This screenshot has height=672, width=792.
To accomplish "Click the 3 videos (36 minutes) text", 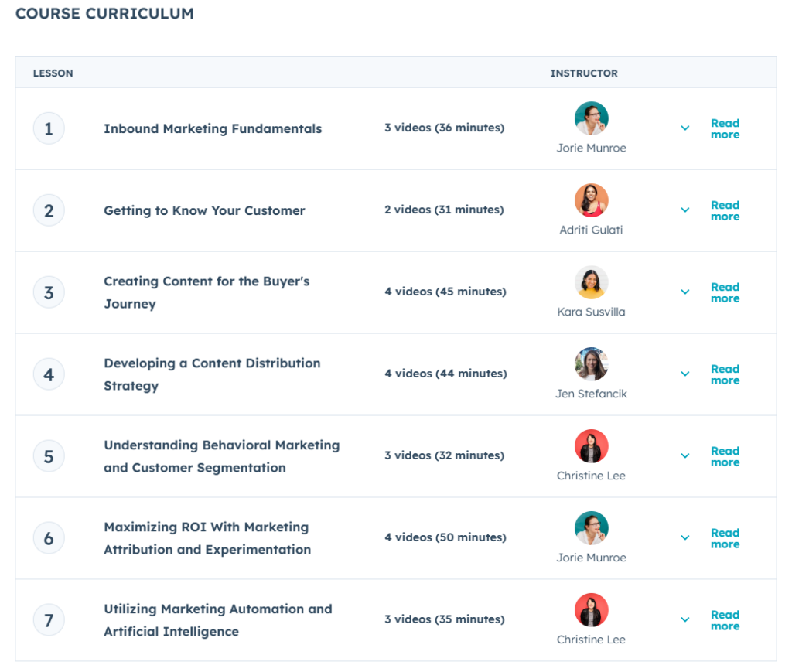I will coord(442,128).
